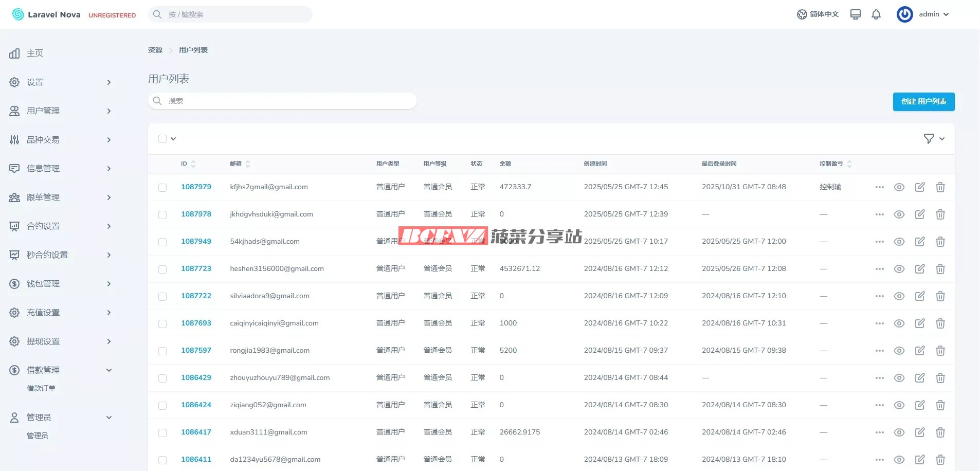Open user ID 1087597 link
Image resolution: width=980 pixels, height=471 pixels.
(196, 350)
